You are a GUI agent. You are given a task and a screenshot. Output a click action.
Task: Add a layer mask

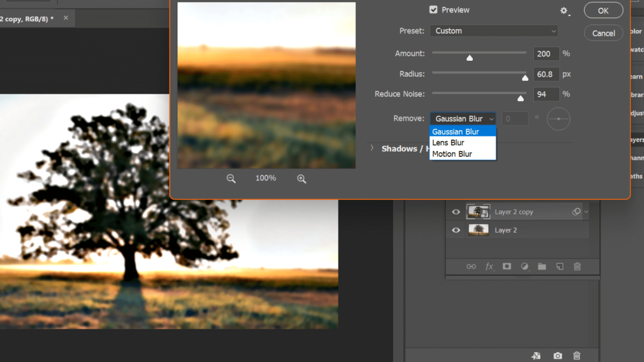pyautogui.click(x=507, y=266)
